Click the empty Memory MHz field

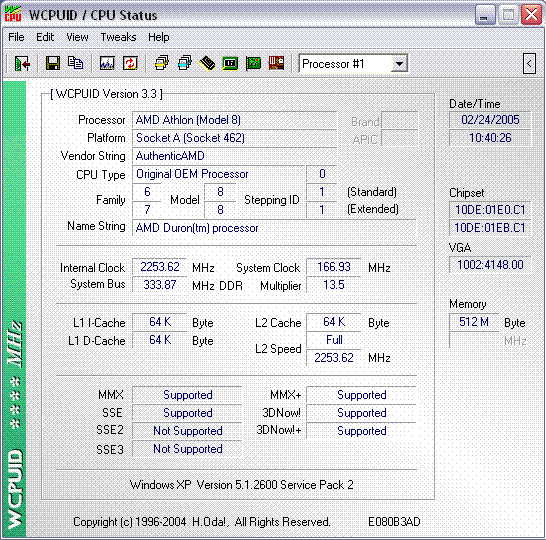pyautogui.click(x=474, y=340)
